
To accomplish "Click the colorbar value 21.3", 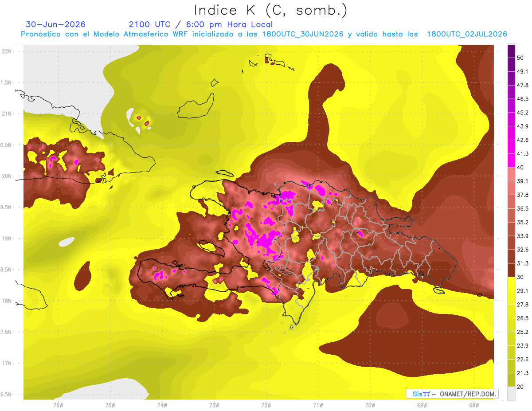I will 522,373.
